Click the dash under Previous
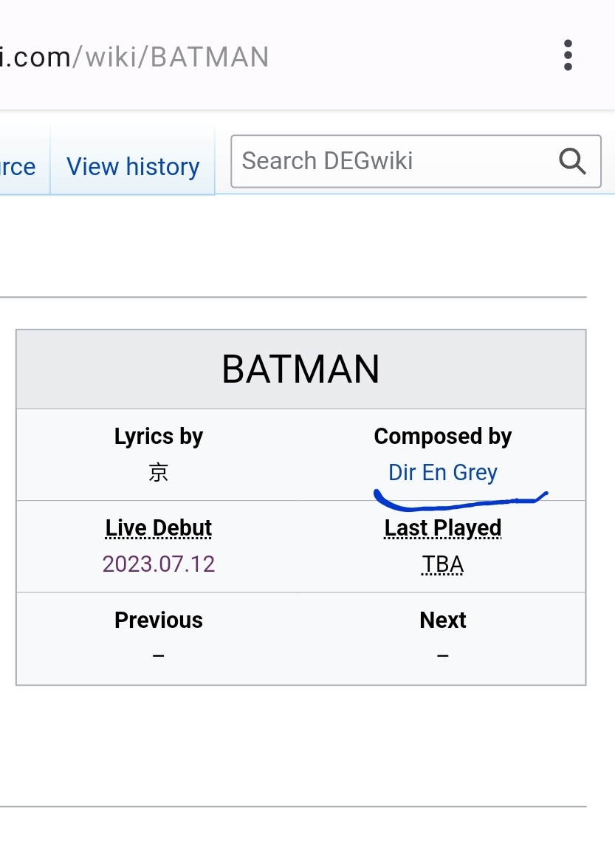This screenshot has height=868, width=615. tap(158, 656)
